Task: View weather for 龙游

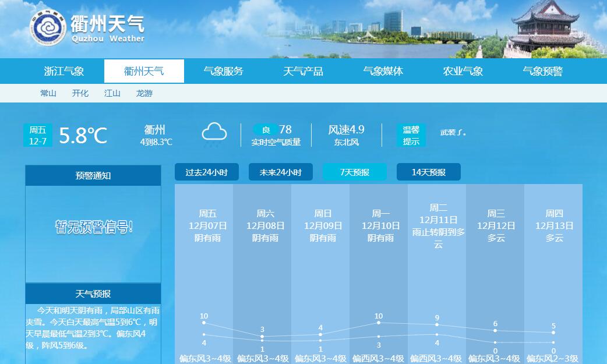Action: click(144, 93)
